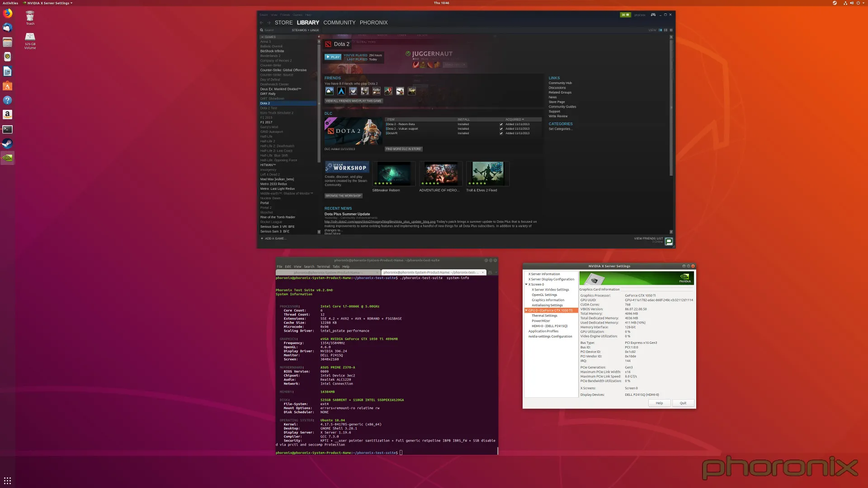Open the STEAMOS + LINUX filter dropdown

pyautogui.click(x=305, y=30)
